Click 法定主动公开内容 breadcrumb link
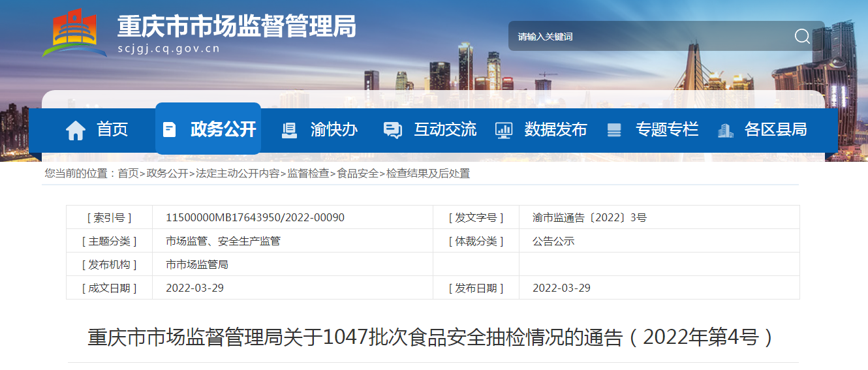The image size is (868, 370). [x=238, y=174]
